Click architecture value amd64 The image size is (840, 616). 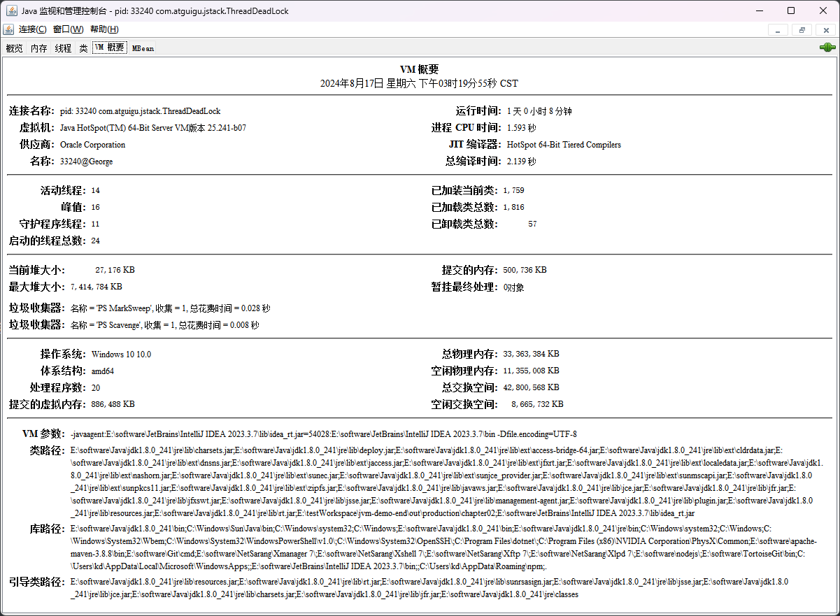(103, 371)
